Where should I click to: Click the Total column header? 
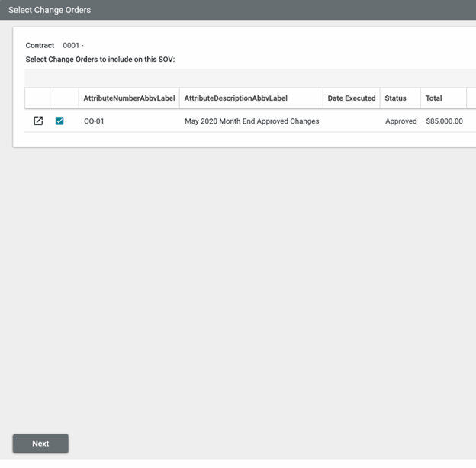pyautogui.click(x=433, y=98)
